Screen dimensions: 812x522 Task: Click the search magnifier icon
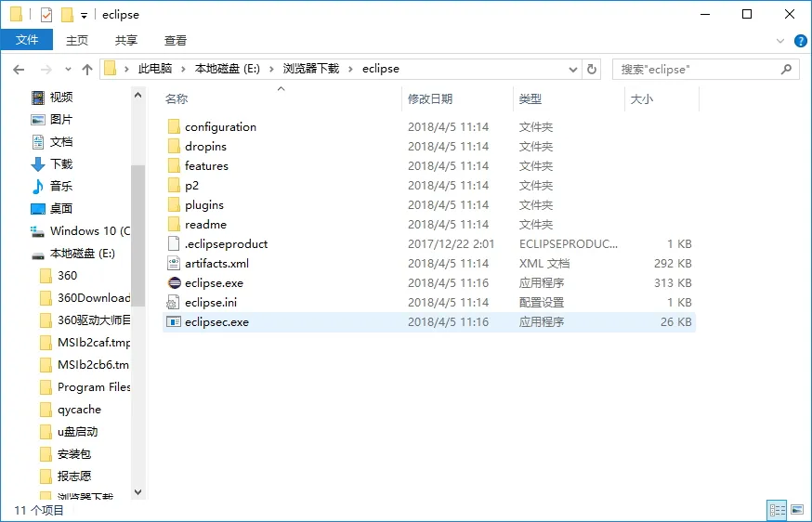point(786,69)
